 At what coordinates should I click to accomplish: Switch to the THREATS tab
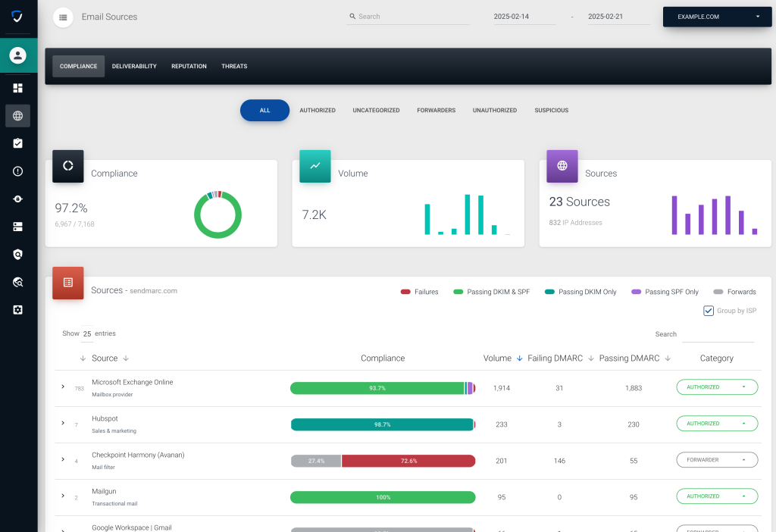click(x=234, y=66)
